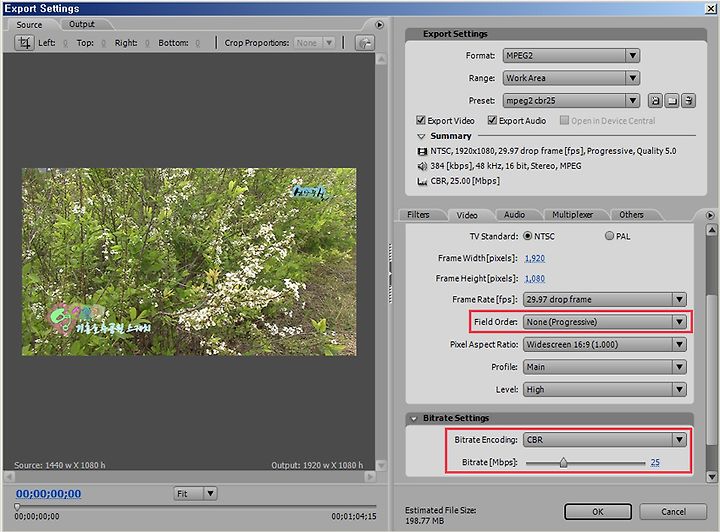Open the Bitrate Encoding dropdown showing CBR

(605, 440)
